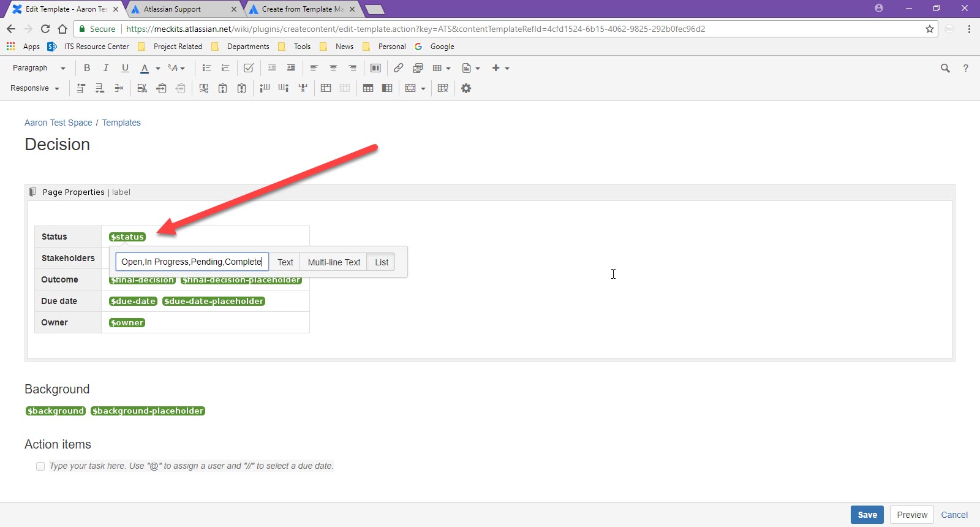
Task: Insert a task list checkbox
Action: (248, 68)
